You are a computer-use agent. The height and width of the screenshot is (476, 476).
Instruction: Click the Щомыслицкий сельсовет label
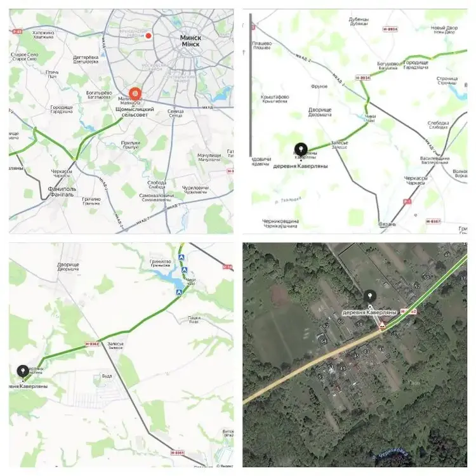point(135,112)
